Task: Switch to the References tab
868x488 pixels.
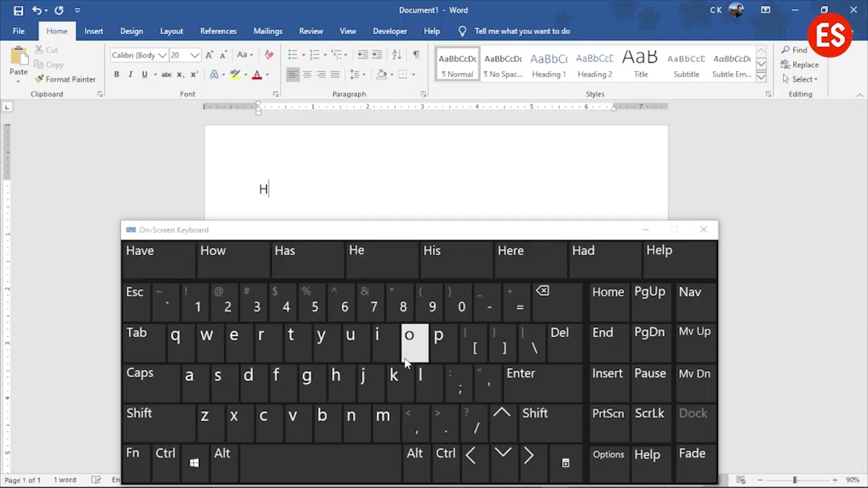Action: pyautogui.click(x=218, y=31)
